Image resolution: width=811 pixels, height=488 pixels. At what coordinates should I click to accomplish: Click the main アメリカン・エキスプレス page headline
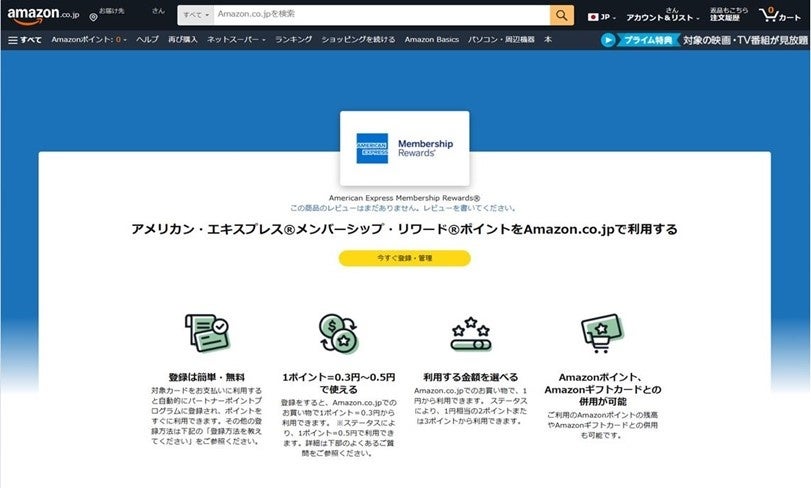[x=404, y=229]
